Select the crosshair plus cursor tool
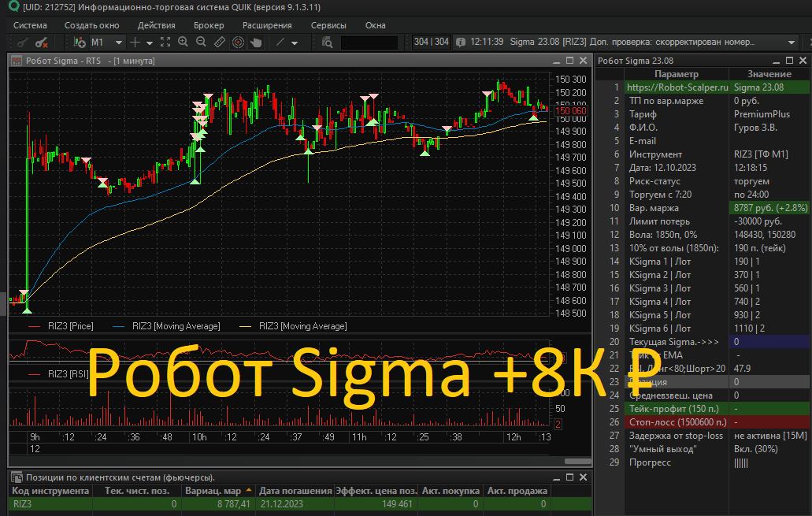This screenshot has width=812, height=516. [x=135, y=43]
